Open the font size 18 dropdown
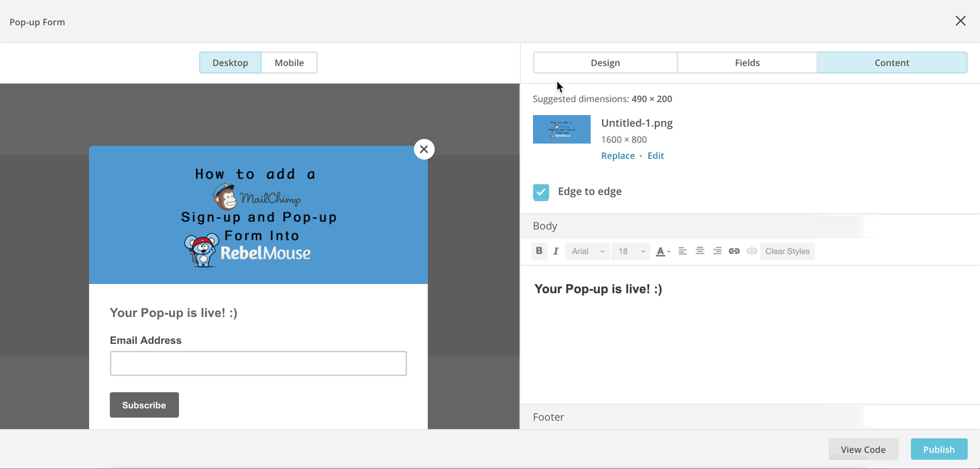The height and width of the screenshot is (469, 980). 631,251
